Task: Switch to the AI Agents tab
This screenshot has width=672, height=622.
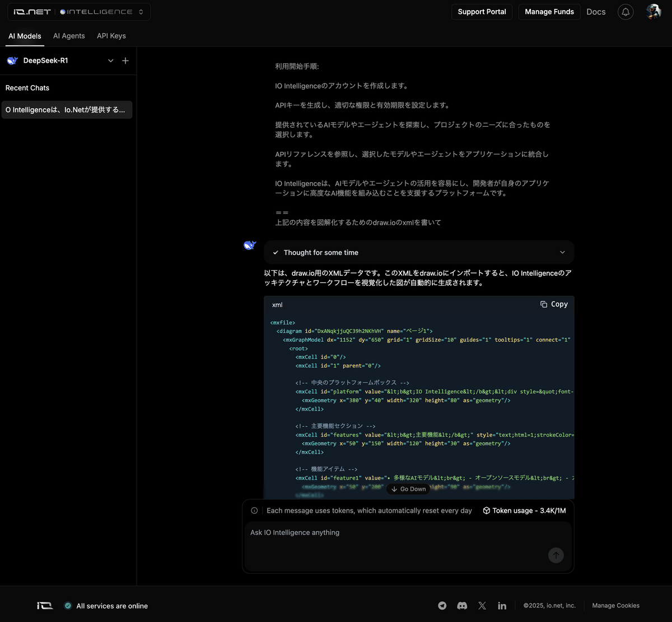Action: [x=69, y=35]
